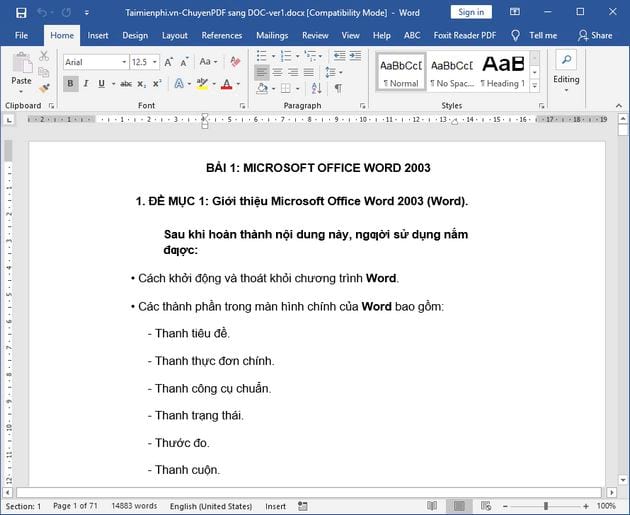630x515 pixels.
Task: Click the Page 1 of 71 indicator
Action: (x=75, y=506)
